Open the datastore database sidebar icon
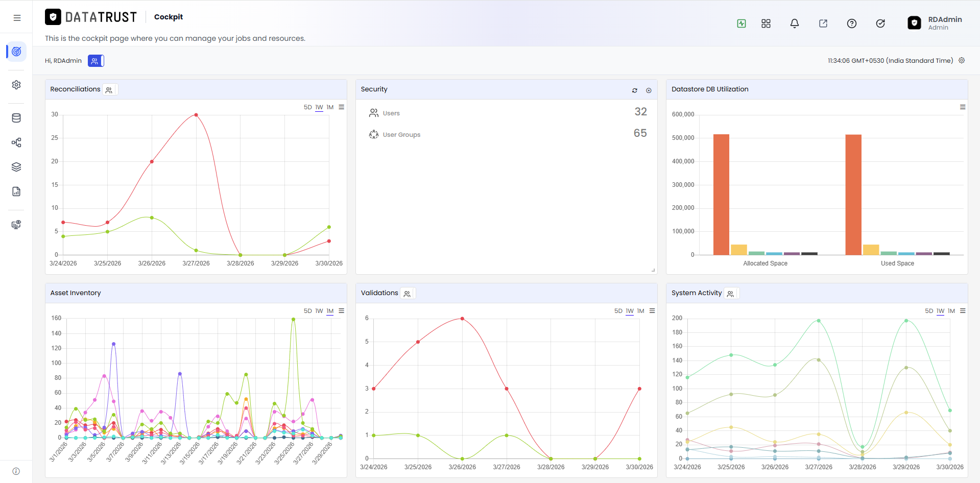Image resolution: width=980 pixels, height=483 pixels. (x=16, y=118)
